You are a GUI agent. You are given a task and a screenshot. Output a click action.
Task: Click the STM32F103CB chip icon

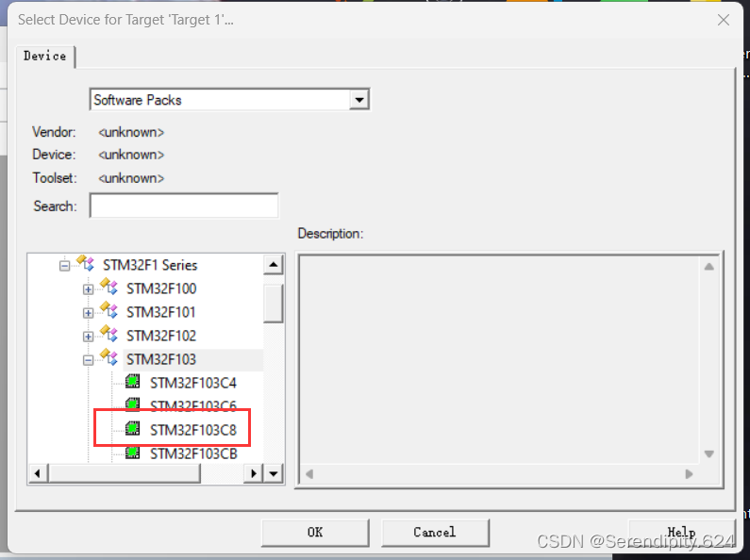point(132,452)
